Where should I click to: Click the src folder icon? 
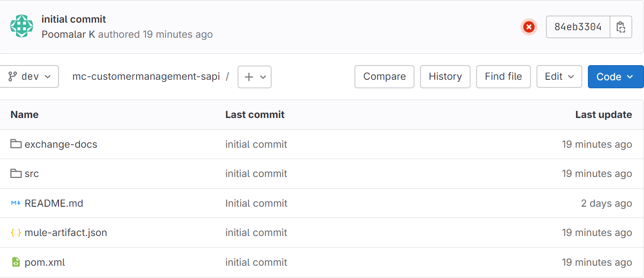pyautogui.click(x=16, y=174)
